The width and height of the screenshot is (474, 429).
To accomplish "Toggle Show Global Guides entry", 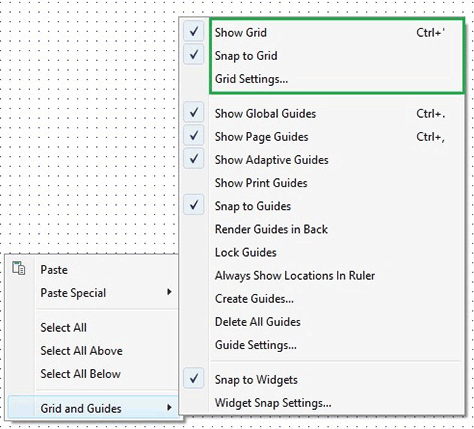I will click(x=265, y=114).
